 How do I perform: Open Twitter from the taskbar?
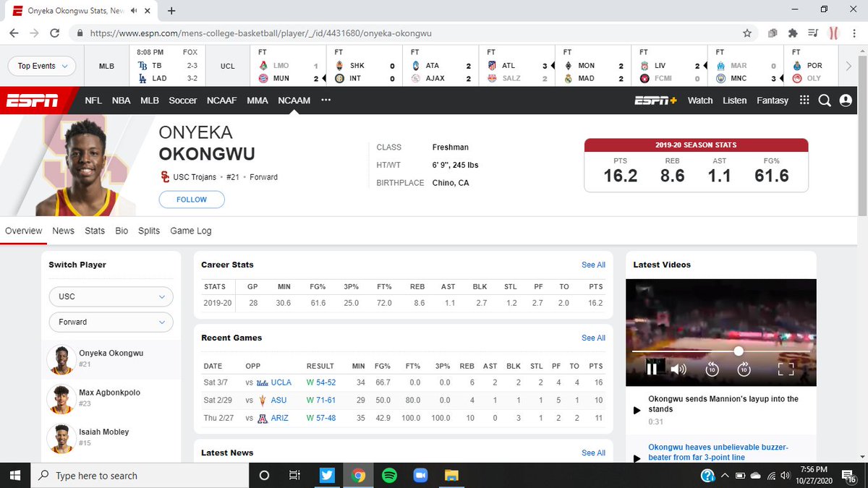327,475
